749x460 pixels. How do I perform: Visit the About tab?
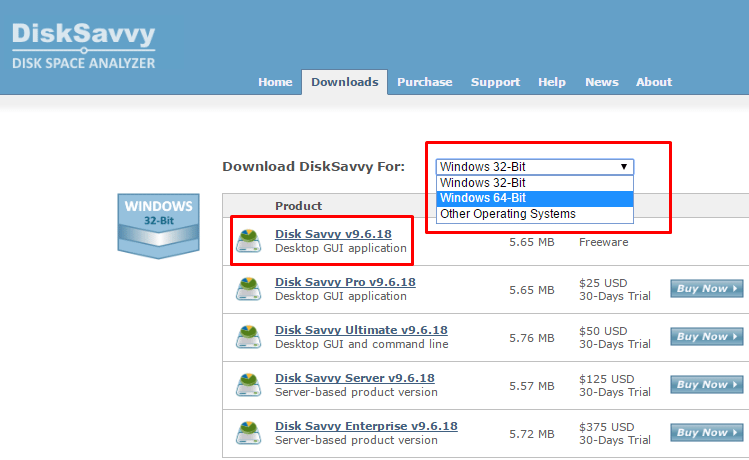(654, 82)
